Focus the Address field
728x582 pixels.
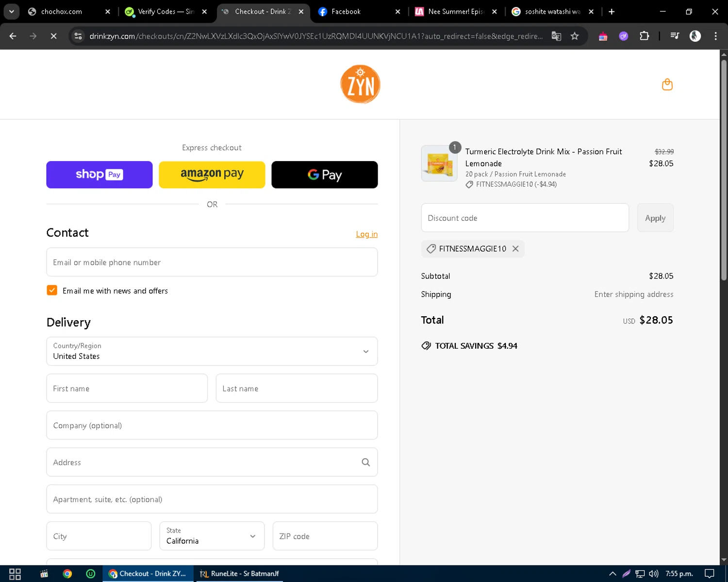click(x=212, y=462)
